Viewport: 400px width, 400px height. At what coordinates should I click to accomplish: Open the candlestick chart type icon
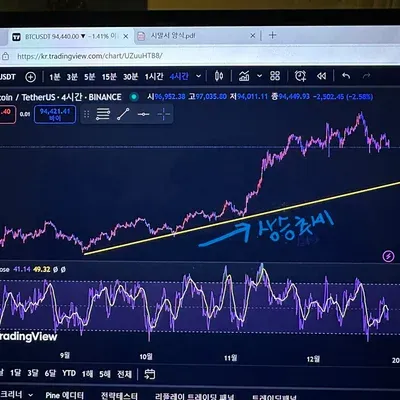click(x=219, y=76)
